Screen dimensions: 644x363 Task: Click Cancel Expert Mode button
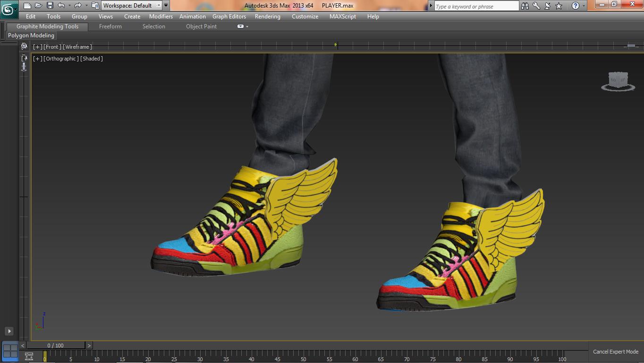pyautogui.click(x=615, y=352)
